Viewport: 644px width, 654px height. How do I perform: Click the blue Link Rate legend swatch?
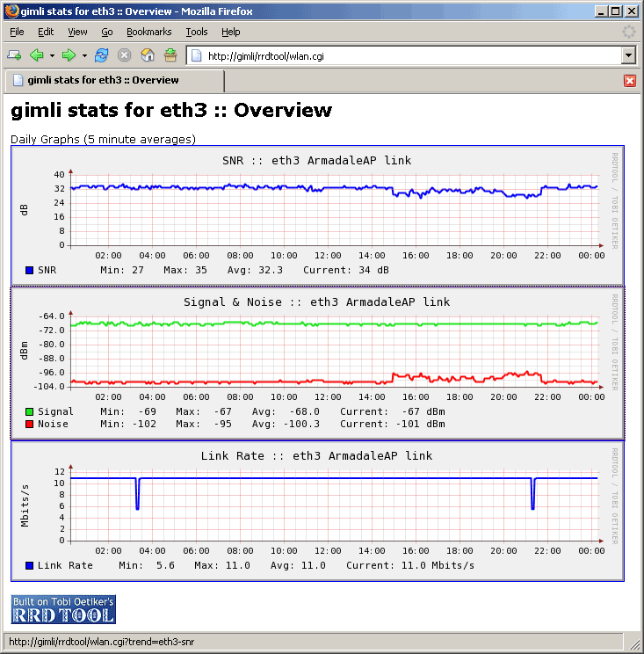click(x=29, y=565)
